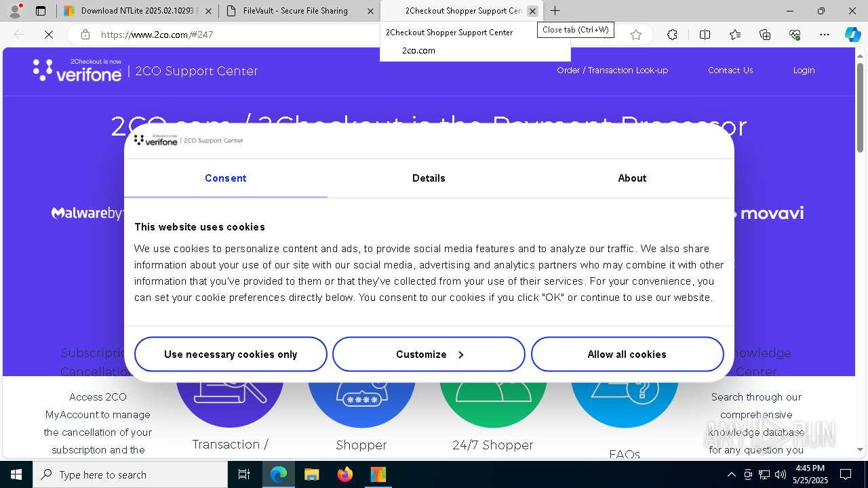Click Use necessary cookies only button

231,354
